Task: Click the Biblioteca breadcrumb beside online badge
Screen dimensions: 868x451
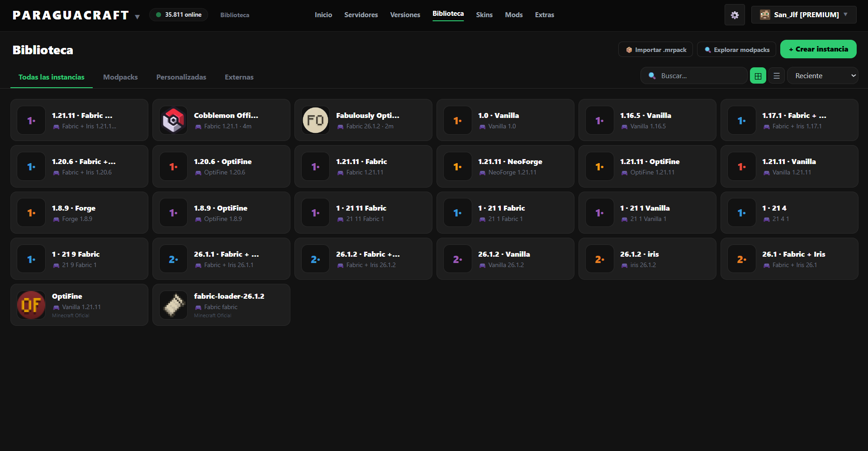Action: (x=235, y=15)
